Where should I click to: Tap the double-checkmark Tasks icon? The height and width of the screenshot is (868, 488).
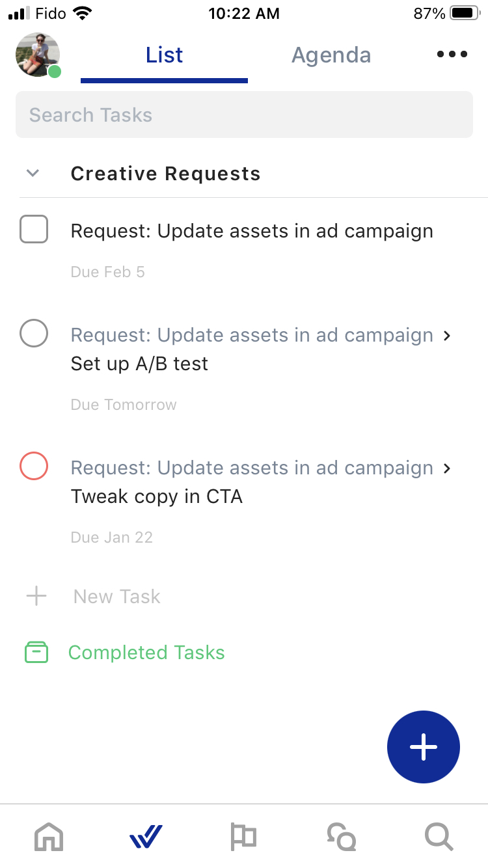pos(146,836)
